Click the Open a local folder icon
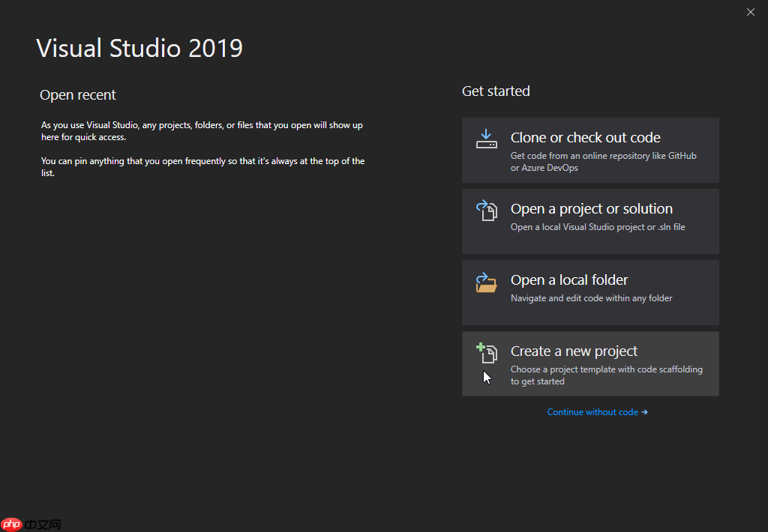 486,282
